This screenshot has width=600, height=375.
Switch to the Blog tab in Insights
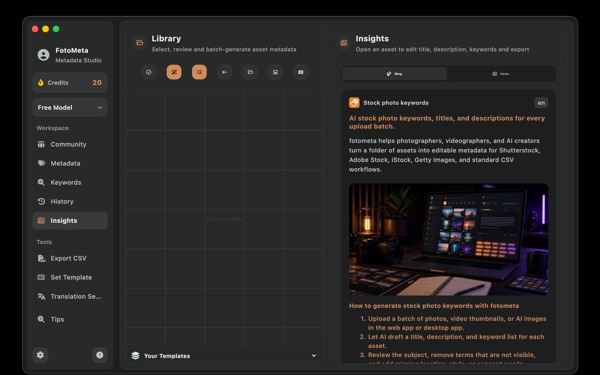[x=394, y=73]
